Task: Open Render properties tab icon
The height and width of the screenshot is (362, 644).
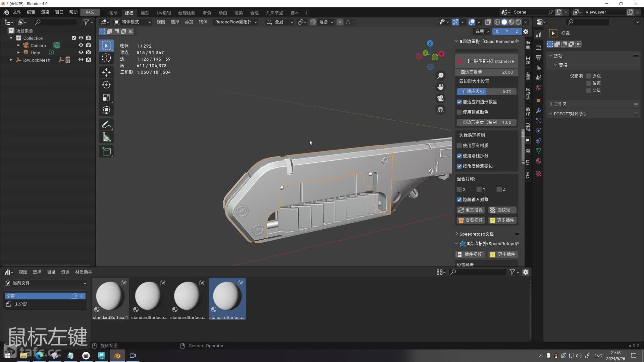Action: tap(539, 47)
